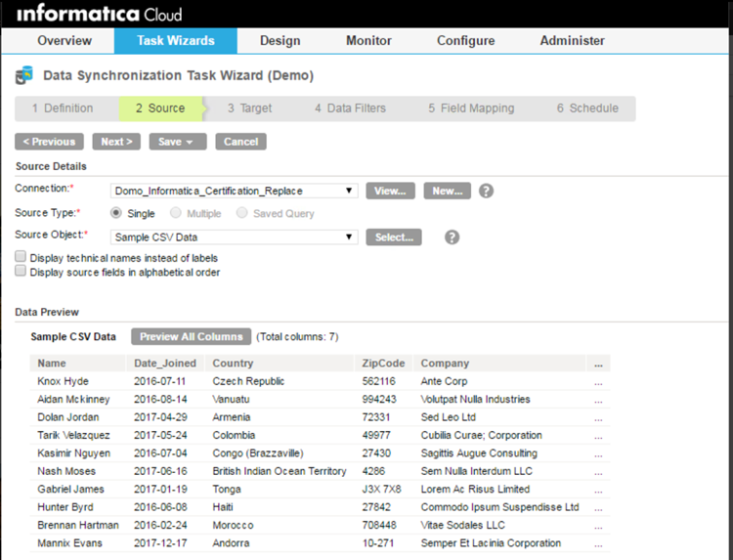Click the ZipCode column header
733x560 pixels.
383,364
